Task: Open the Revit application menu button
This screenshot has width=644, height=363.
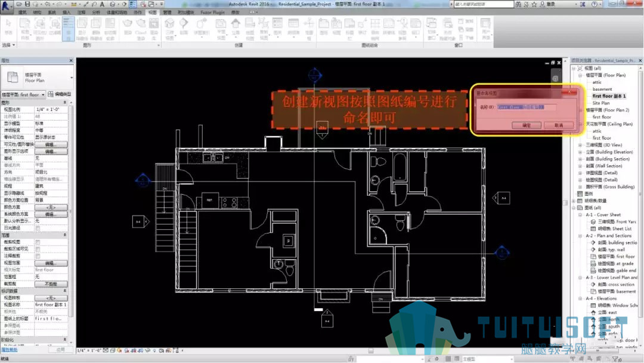Action: pyautogui.click(x=6, y=6)
